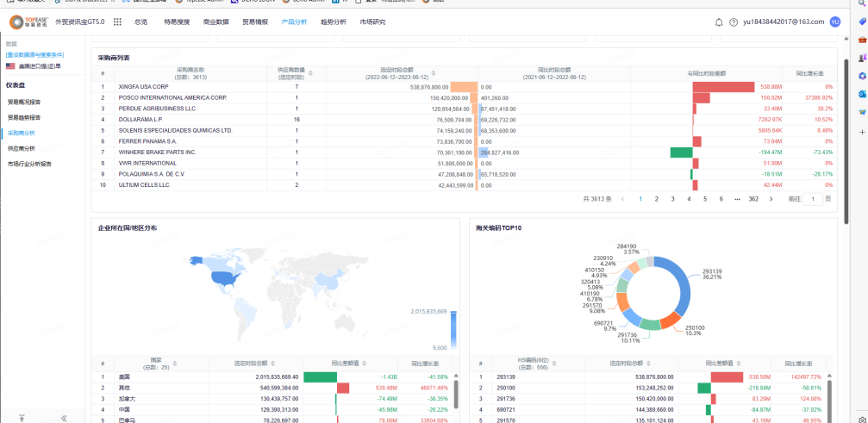Open the 贸易情报 tab

click(x=255, y=22)
